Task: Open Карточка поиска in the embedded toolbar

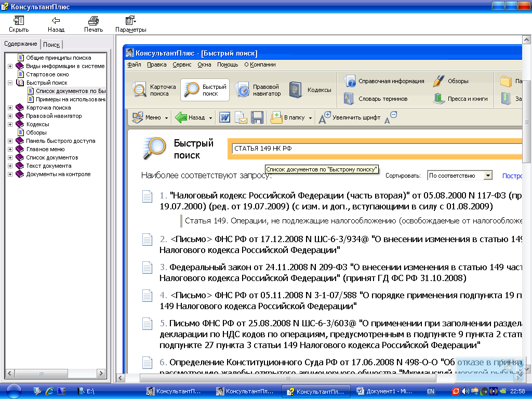Action: [139, 90]
